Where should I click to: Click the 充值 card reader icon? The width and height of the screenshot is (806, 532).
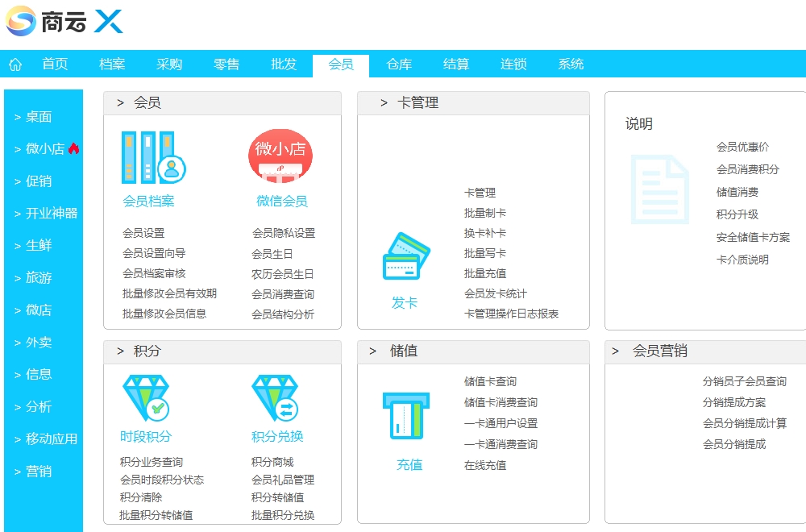pyautogui.click(x=406, y=416)
